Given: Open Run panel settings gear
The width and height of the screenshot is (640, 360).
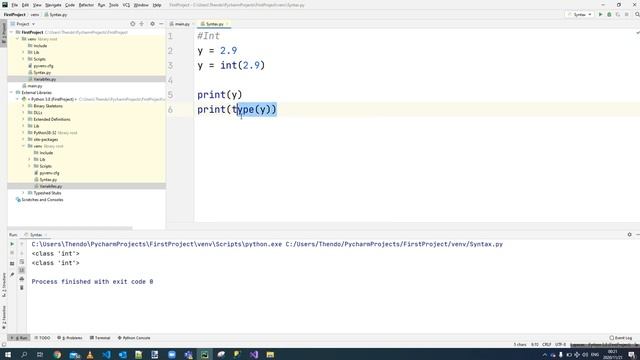Looking at the screenshot, I should [x=629, y=234].
